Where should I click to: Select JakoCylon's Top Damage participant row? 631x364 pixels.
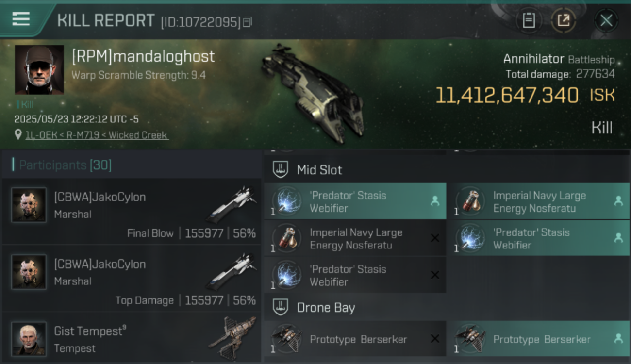coord(132,279)
